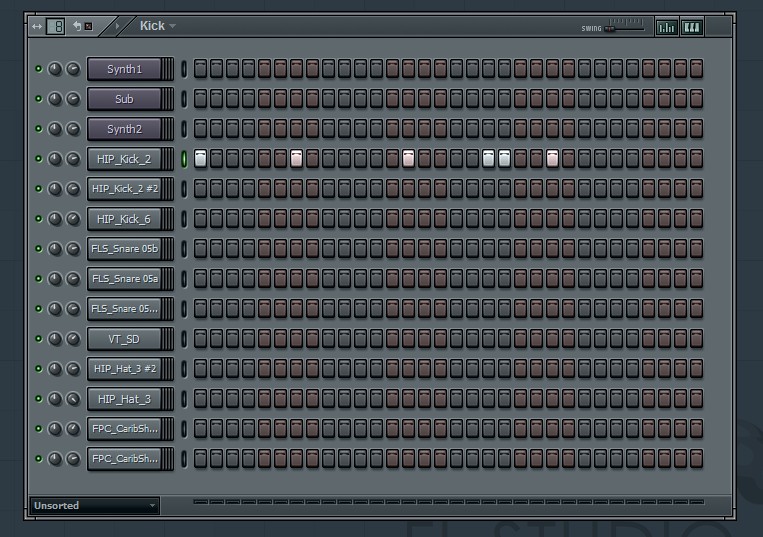
Task: Click the HIP_Hat_3 volume knob
Action: pyautogui.click(x=73, y=399)
